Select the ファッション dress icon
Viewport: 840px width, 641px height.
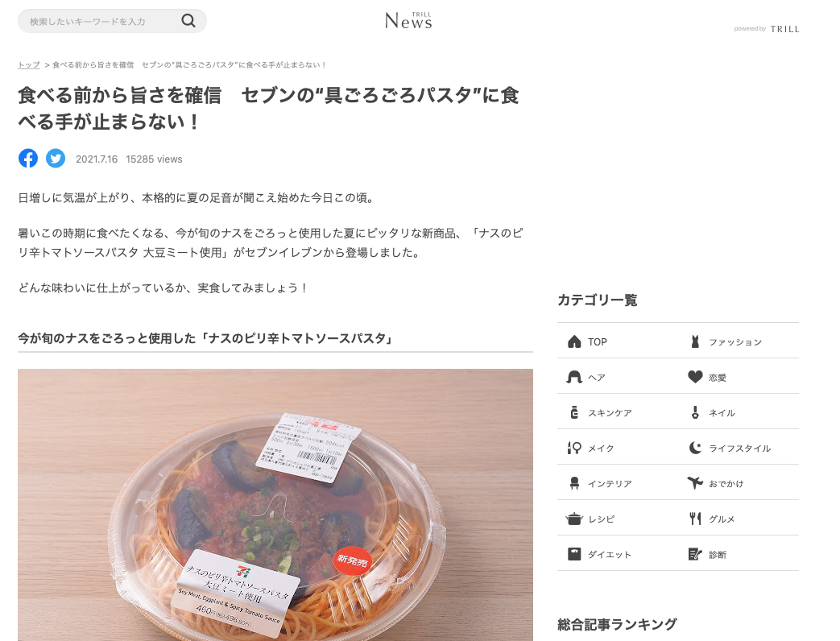(x=695, y=341)
